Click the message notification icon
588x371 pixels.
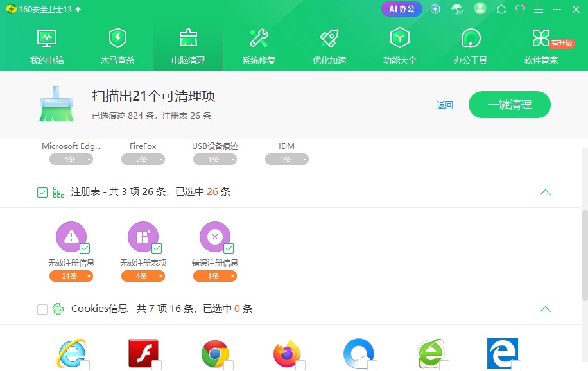[501, 10]
